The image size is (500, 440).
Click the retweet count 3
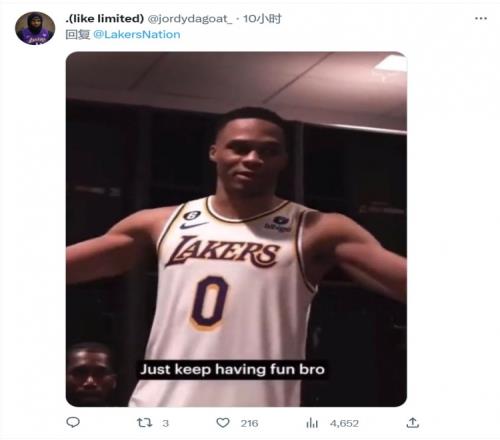(165, 423)
